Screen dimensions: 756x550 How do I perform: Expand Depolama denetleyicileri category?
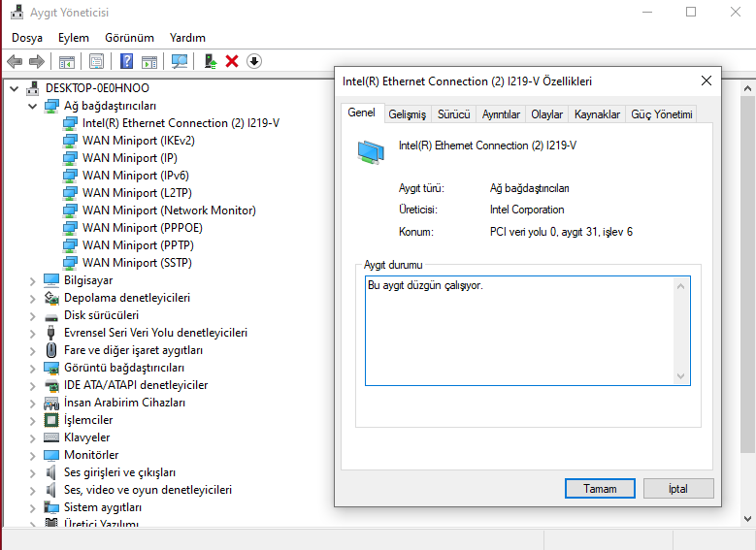(x=32, y=299)
